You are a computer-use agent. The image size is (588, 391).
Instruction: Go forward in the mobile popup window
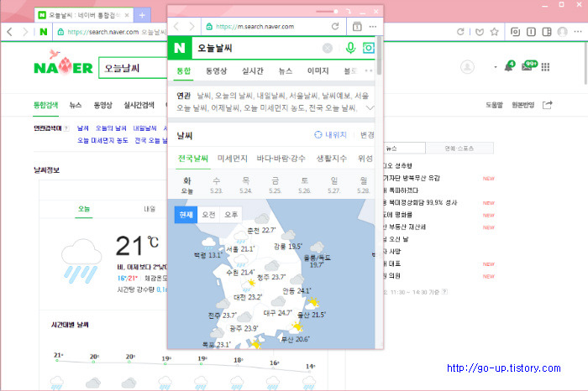click(x=192, y=26)
